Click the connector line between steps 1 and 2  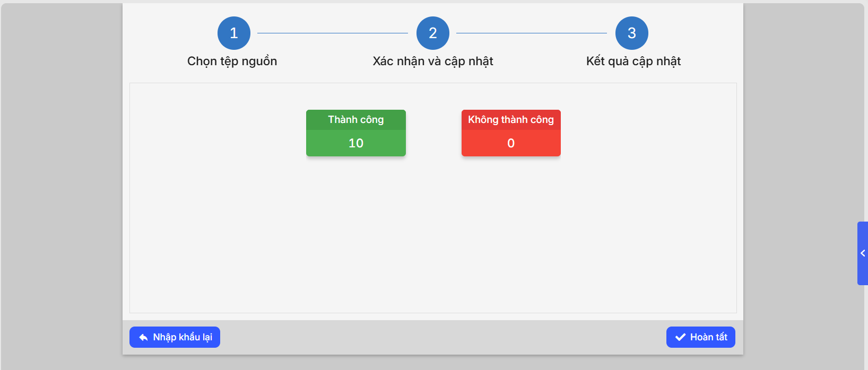[x=333, y=33]
